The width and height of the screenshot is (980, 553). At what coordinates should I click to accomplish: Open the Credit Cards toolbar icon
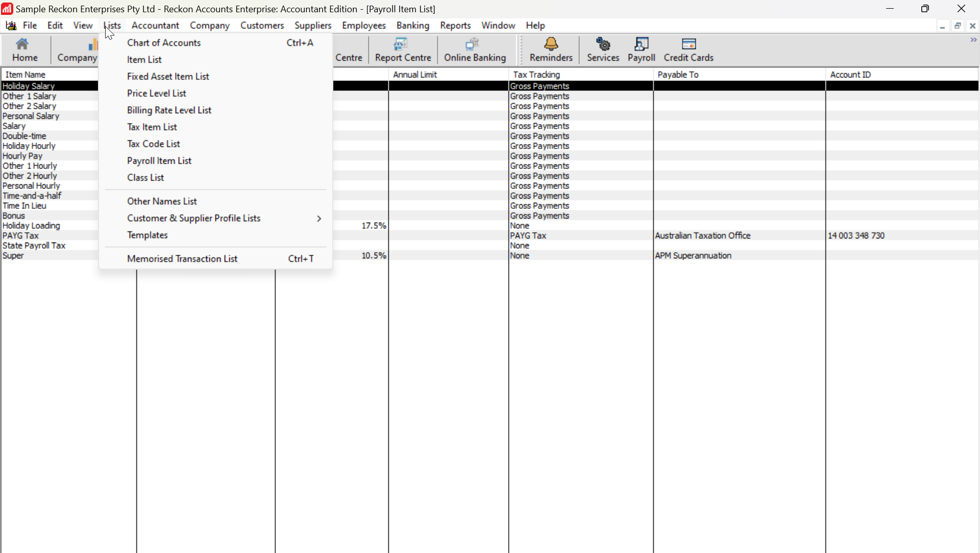[689, 50]
